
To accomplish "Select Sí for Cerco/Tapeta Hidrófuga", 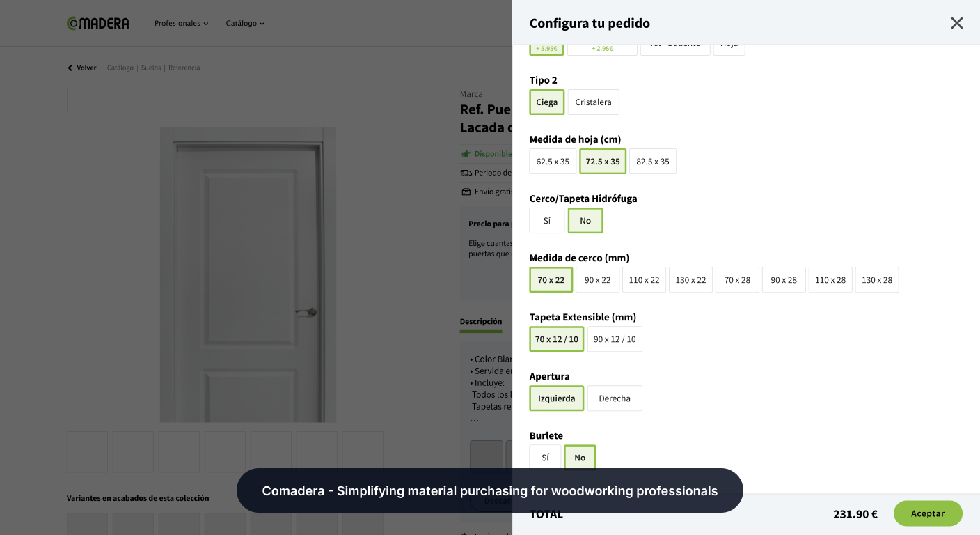I will (546, 221).
